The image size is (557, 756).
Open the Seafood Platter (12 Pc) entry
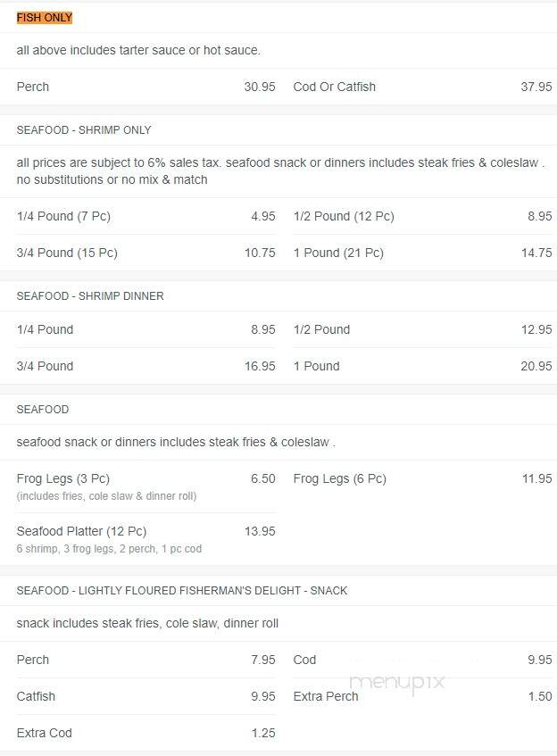pos(145,539)
